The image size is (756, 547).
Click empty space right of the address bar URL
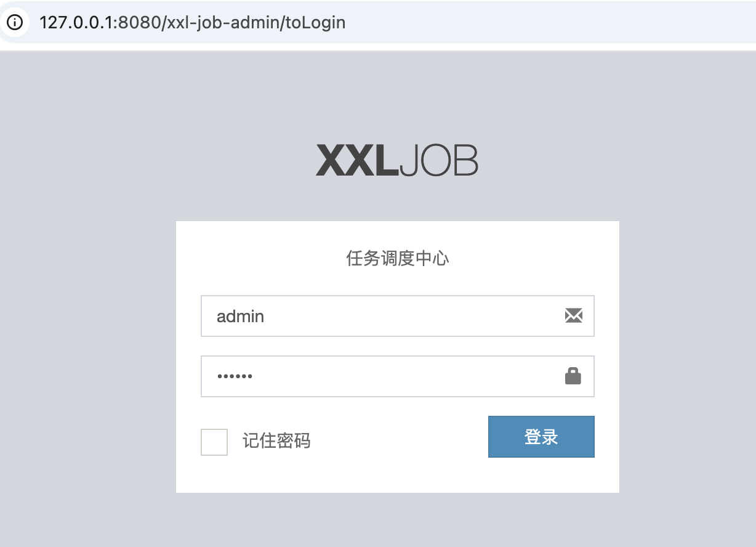(542, 23)
